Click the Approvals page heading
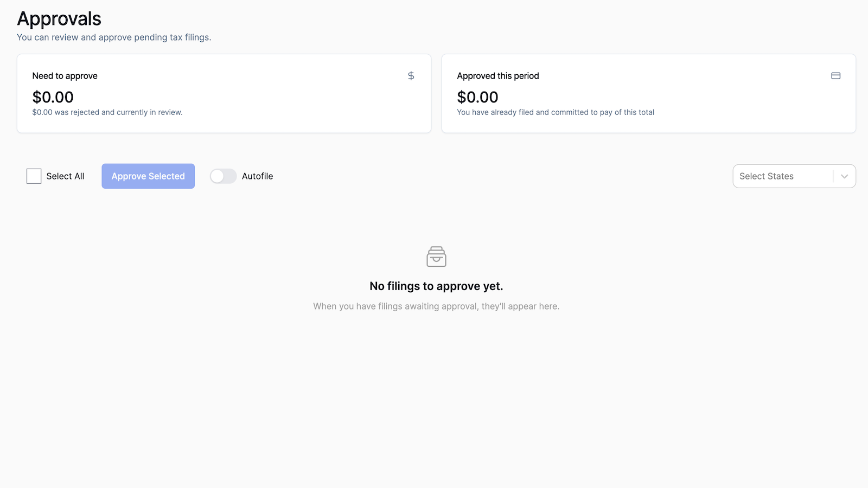 [59, 19]
